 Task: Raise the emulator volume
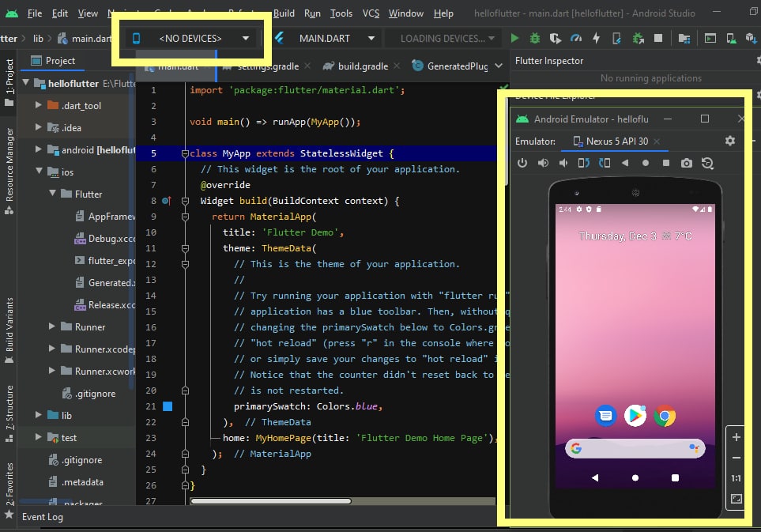pyautogui.click(x=543, y=163)
